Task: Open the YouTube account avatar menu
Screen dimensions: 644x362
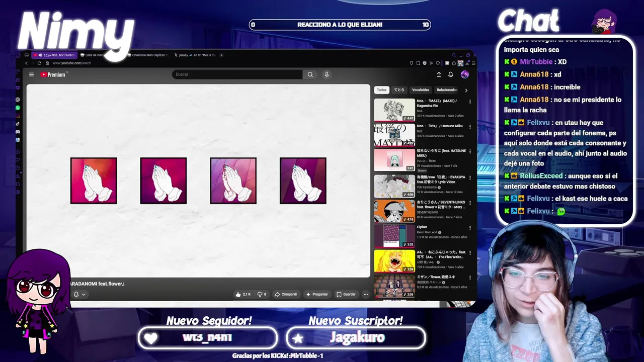Action: tap(464, 74)
